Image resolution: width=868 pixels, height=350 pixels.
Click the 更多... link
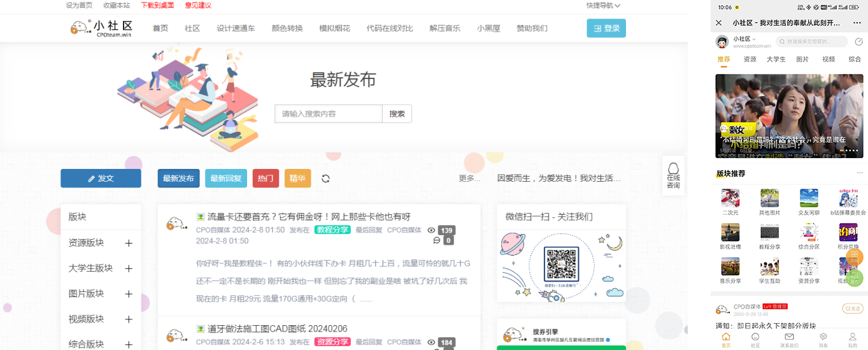469,179
